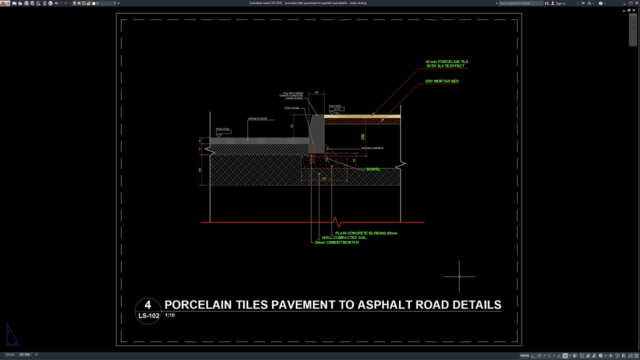Click the current layer color swatch
This screenshot has width=640, height=360.
(93, 3)
